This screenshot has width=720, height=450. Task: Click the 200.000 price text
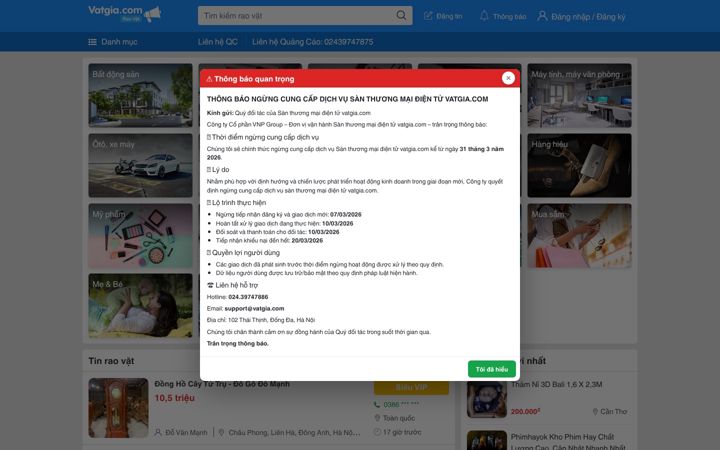[525, 411]
